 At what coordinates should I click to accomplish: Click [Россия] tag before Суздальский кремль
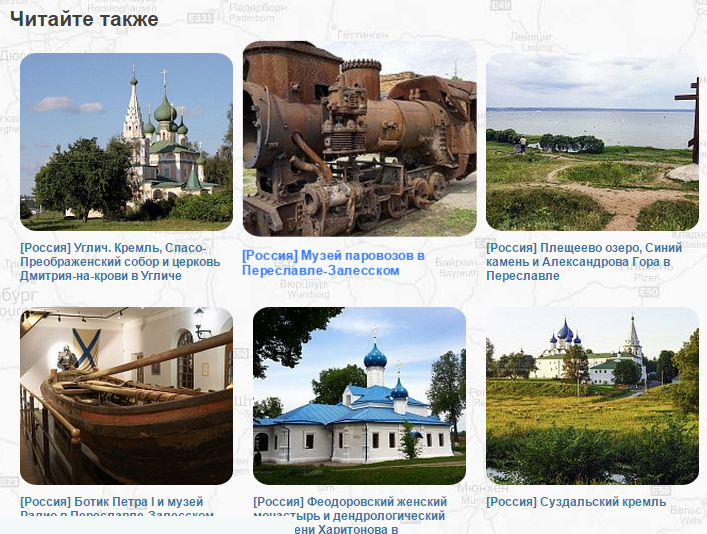[x=512, y=502]
